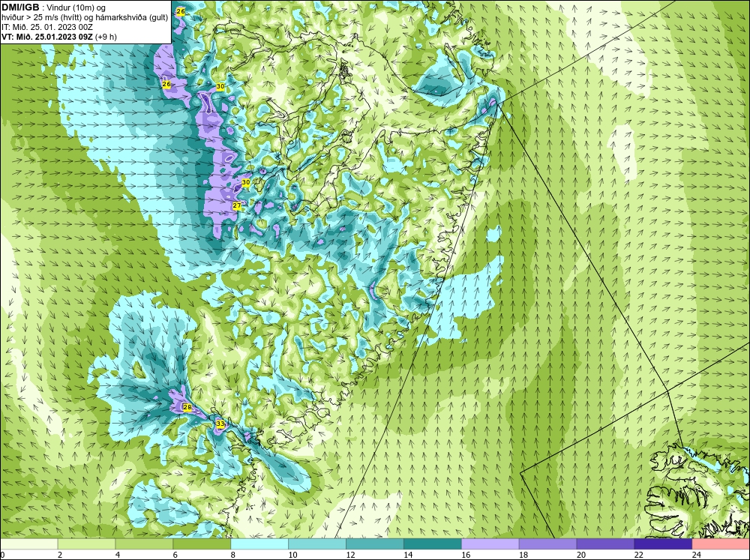The width and height of the screenshot is (750, 560).
Task: Click the 24 tick label on the colorbar
Action: pyautogui.click(x=697, y=555)
